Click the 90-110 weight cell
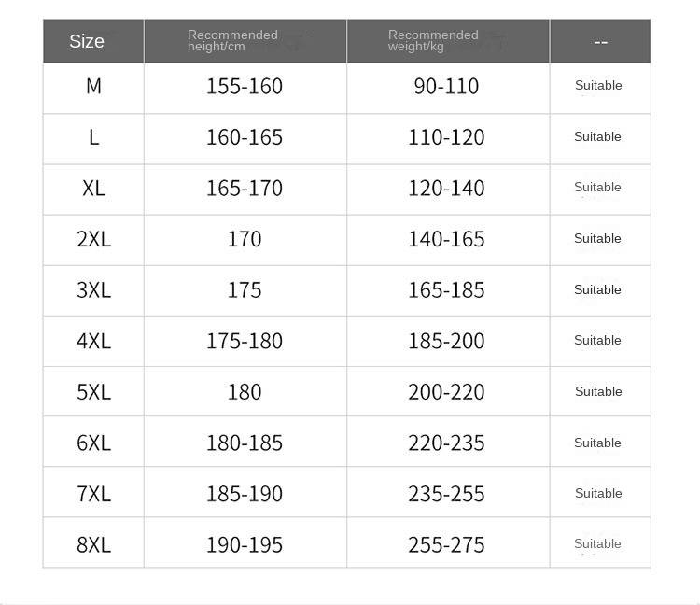The image size is (700, 605). (x=446, y=86)
